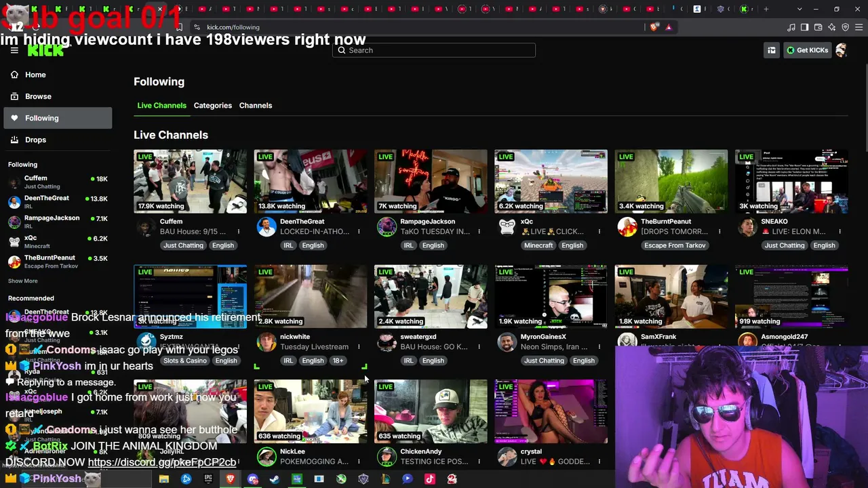The height and width of the screenshot is (488, 868).
Task: Open options menu for DeenTheGreat card
Action: pyautogui.click(x=359, y=232)
